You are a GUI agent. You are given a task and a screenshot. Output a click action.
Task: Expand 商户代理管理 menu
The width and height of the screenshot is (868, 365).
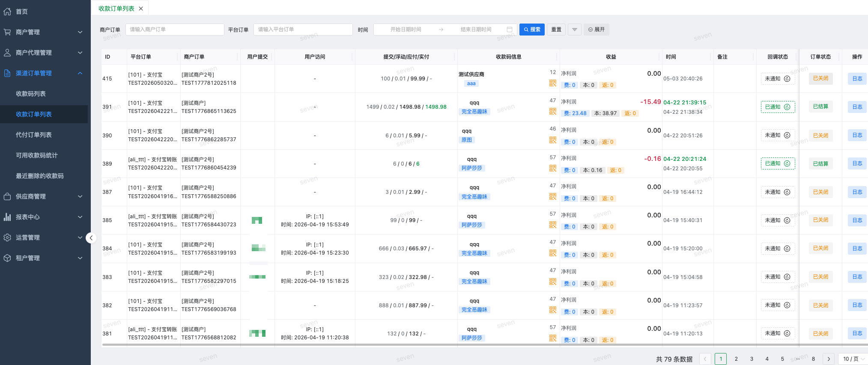coord(80,53)
